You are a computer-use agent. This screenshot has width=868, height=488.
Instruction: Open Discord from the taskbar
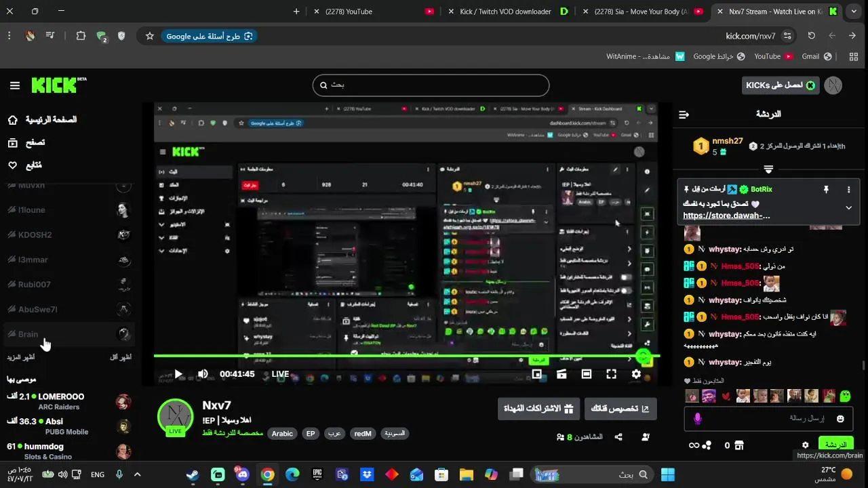pos(242,474)
